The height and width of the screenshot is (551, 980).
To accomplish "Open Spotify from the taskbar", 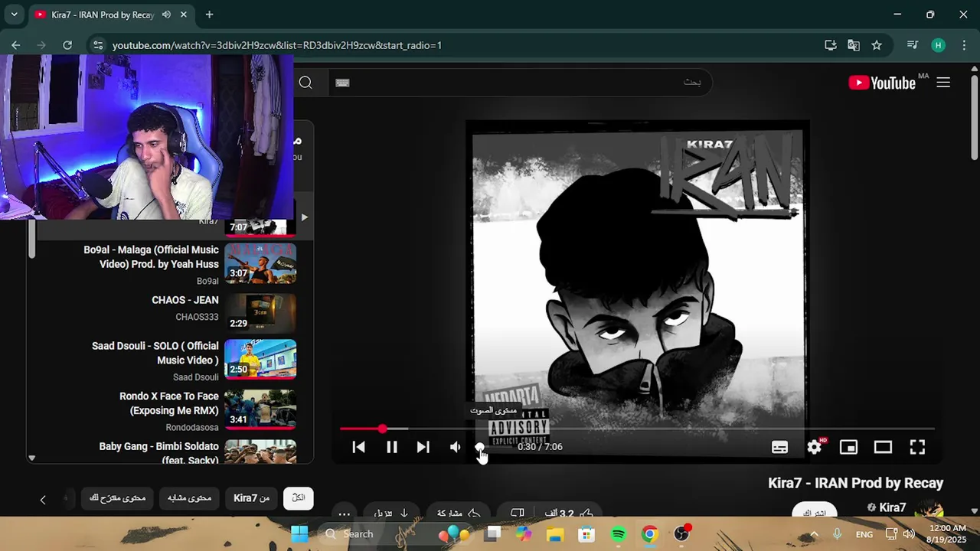I will point(618,534).
